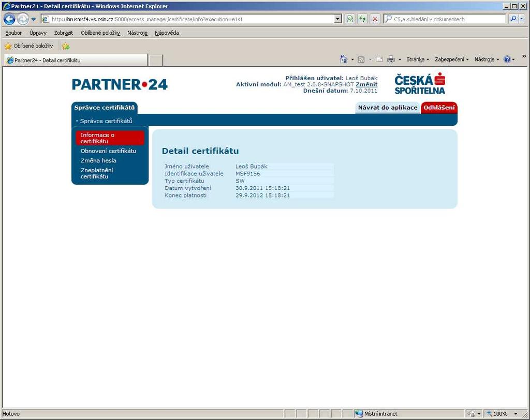Click the PARTNER 24 logo
Screen dimensions: 530x420
click(x=120, y=84)
